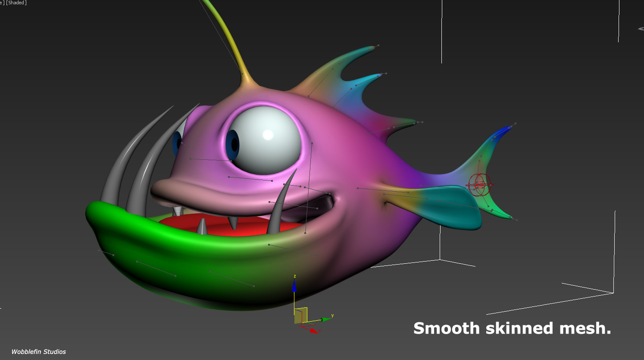Click the fish's white eyeball in the viewport

(x=263, y=138)
